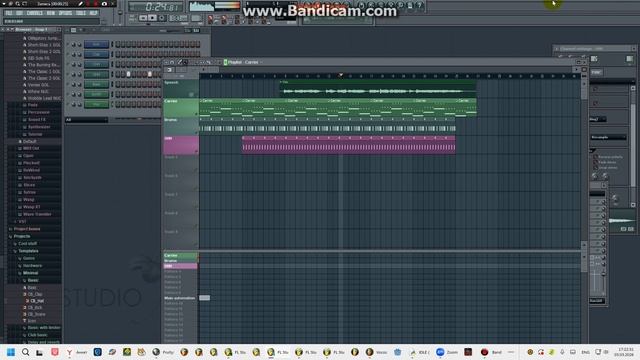Click the Playlist window menu icon beside its title
Screen dimensions: 640x360
click(225, 62)
